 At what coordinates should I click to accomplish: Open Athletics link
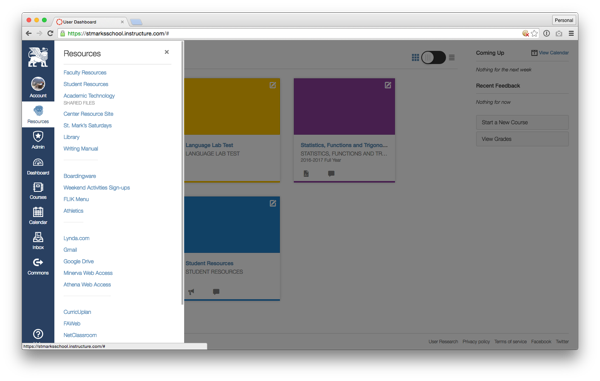pyautogui.click(x=73, y=211)
